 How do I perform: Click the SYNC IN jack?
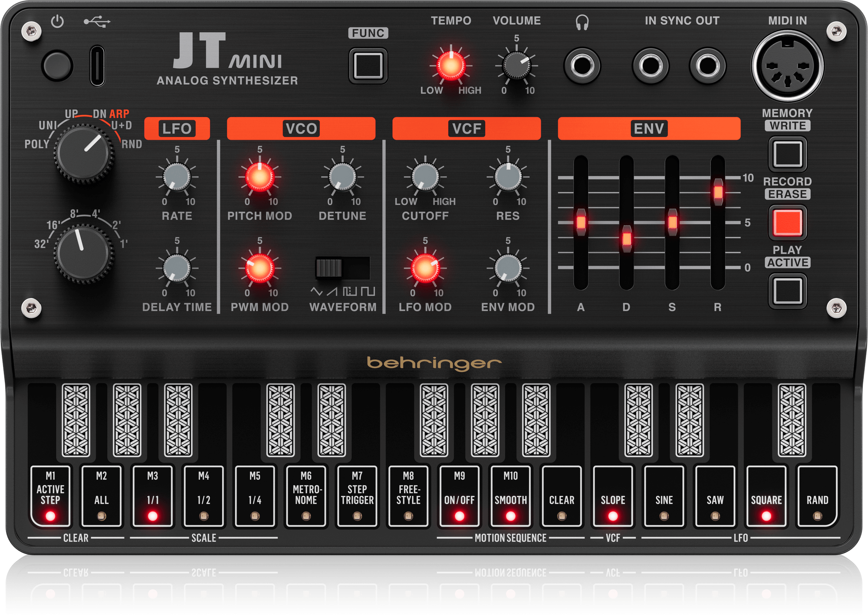coord(651,66)
